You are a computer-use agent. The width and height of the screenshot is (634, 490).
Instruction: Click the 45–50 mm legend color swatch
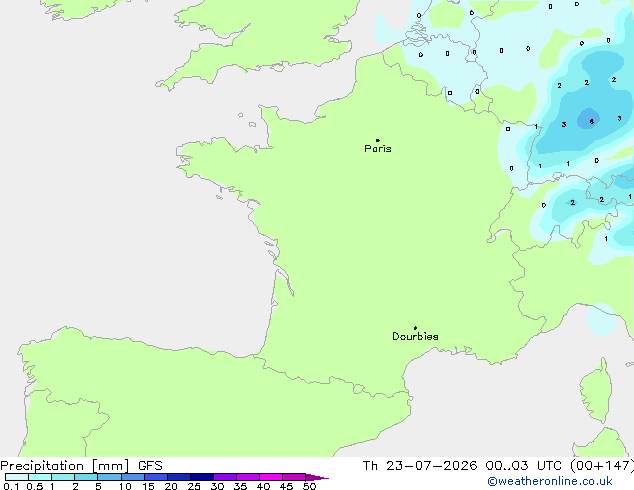tap(294, 477)
